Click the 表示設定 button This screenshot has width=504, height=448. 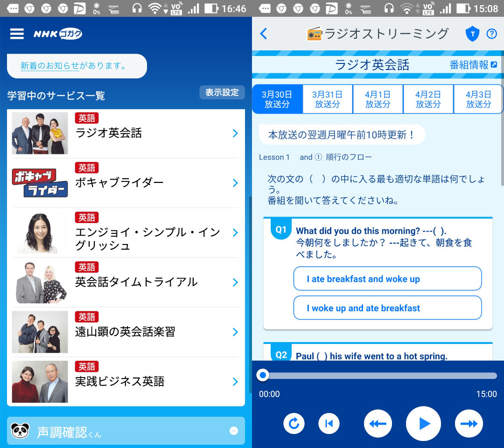click(x=222, y=92)
